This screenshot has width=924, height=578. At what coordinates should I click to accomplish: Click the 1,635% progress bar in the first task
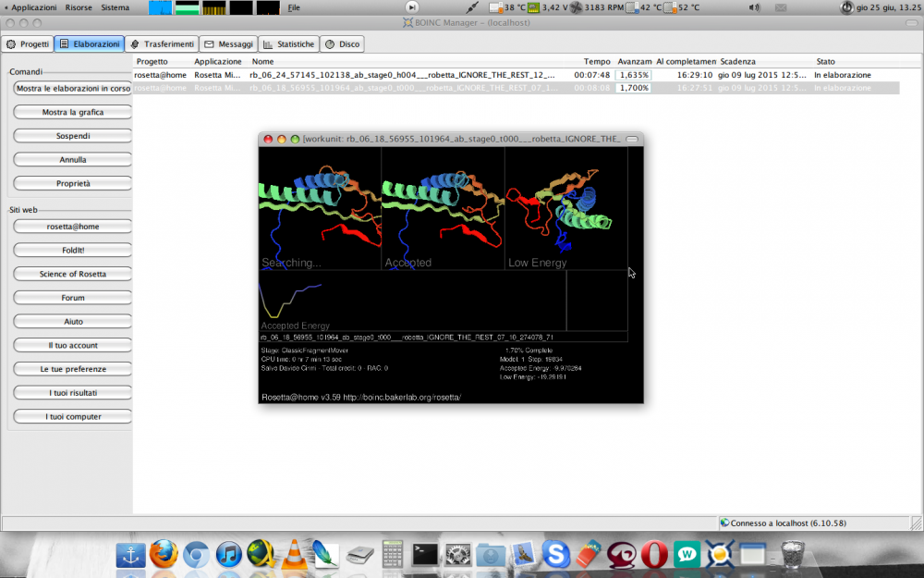(633, 75)
